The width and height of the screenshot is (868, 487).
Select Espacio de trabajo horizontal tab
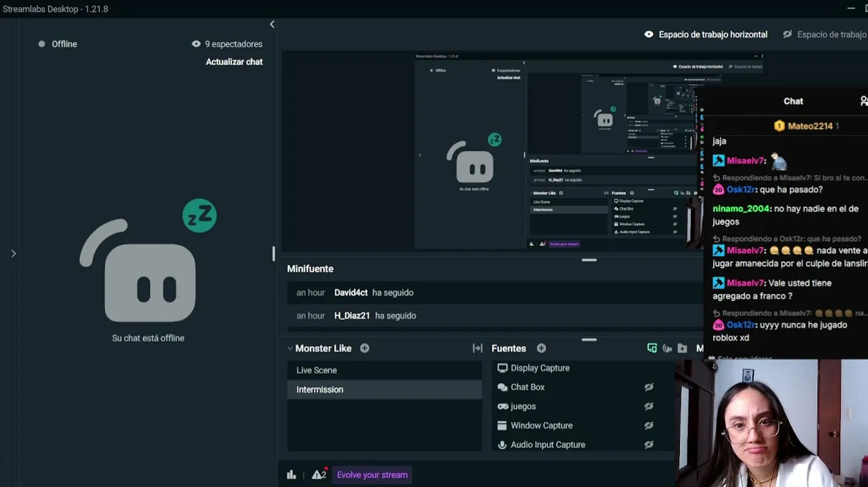(x=713, y=34)
